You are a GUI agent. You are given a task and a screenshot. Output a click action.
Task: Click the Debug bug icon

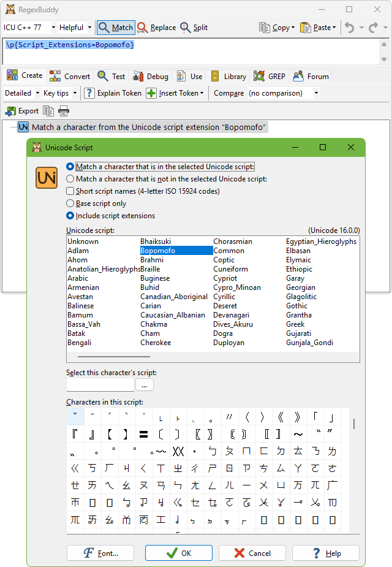point(138,76)
